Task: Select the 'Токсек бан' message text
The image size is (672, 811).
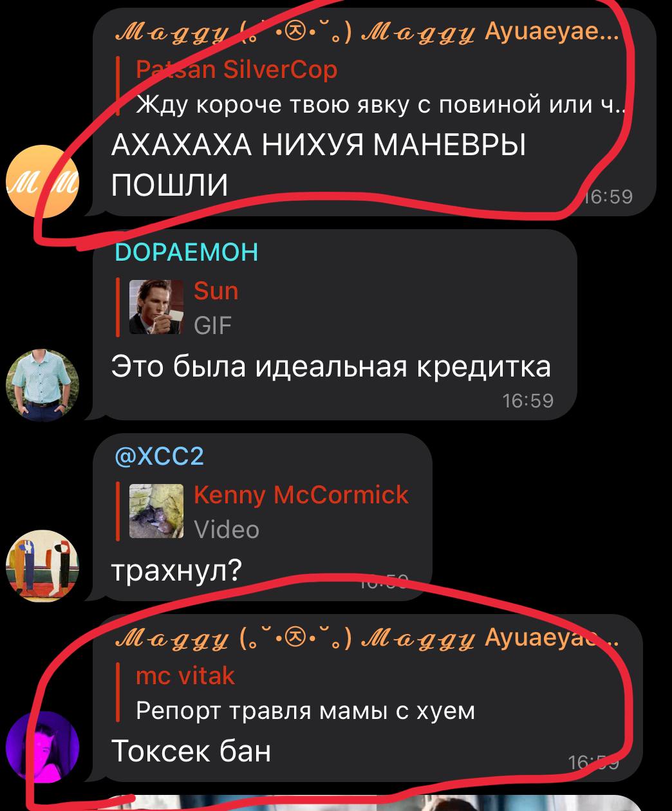Action: [191, 750]
